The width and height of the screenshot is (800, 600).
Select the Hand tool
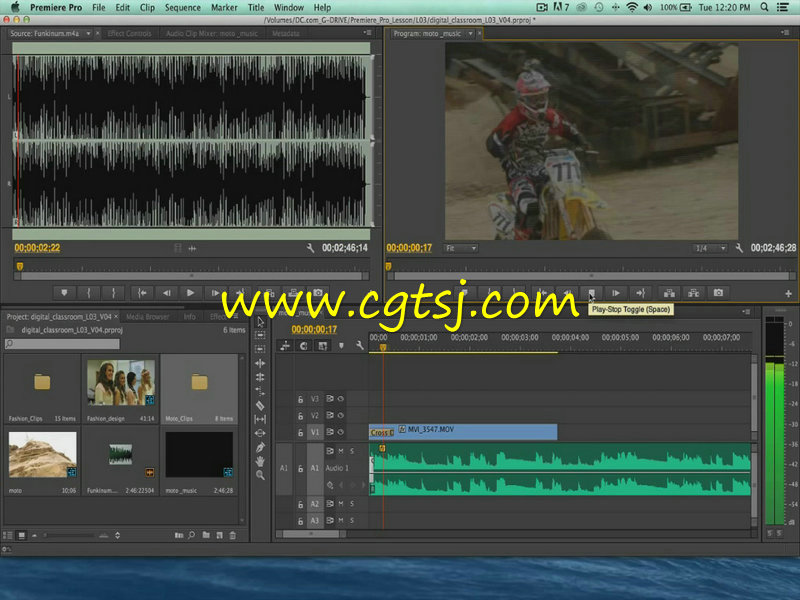[260, 461]
